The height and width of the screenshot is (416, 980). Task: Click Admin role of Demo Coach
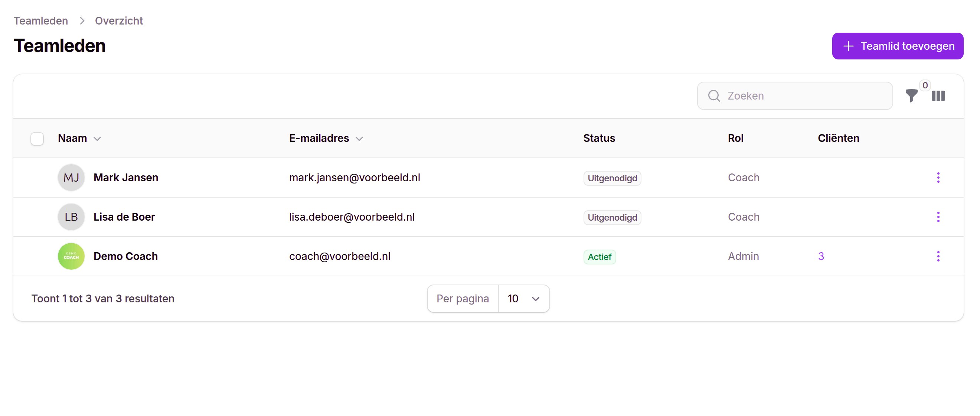coord(744,257)
